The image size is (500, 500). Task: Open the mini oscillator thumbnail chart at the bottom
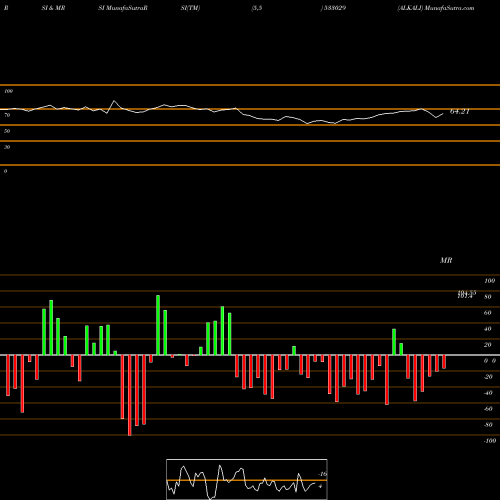[x=247, y=479]
